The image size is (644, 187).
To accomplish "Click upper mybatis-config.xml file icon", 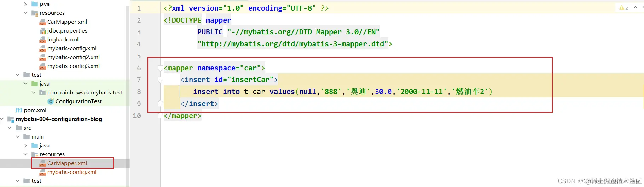I will (42, 48).
